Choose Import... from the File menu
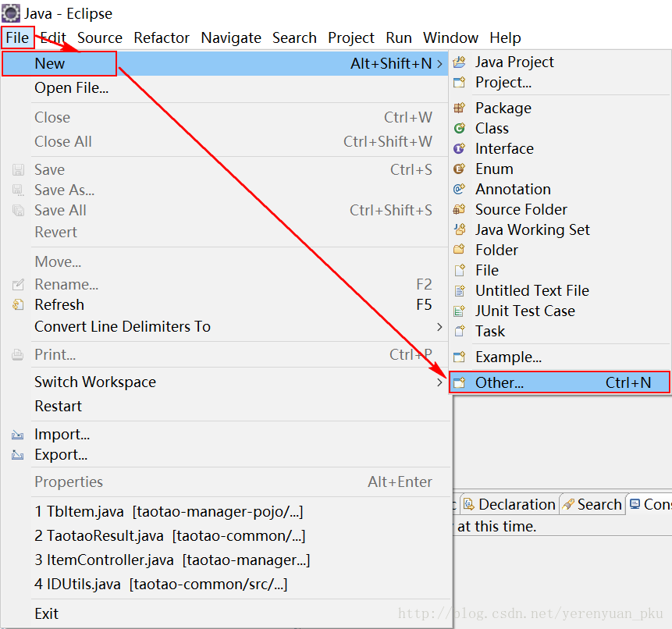This screenshot has width=672, height=629. click(x=225, y=435)
